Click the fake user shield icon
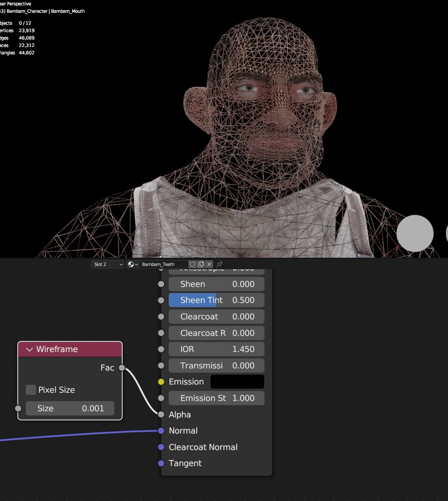 pyautogui.click(x=192, y=264)
